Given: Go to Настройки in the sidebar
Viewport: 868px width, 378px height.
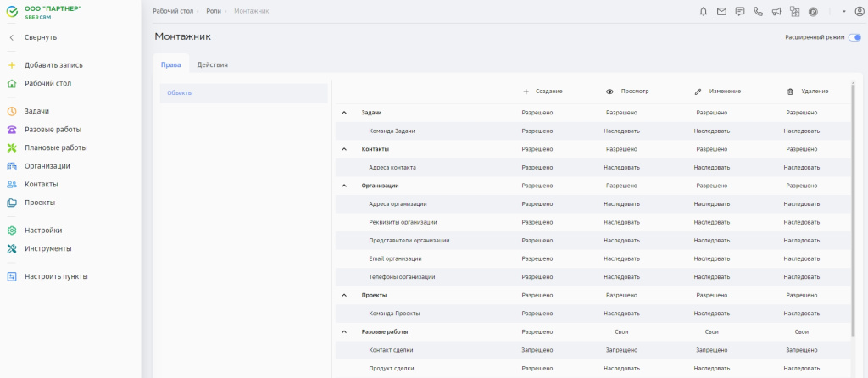Looking at the screenshot, I should (42, 230).
